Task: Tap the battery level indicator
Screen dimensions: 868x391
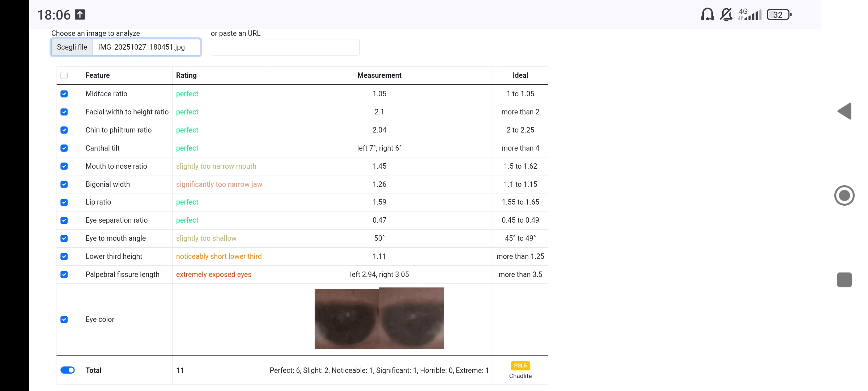Action: point(779,15)
